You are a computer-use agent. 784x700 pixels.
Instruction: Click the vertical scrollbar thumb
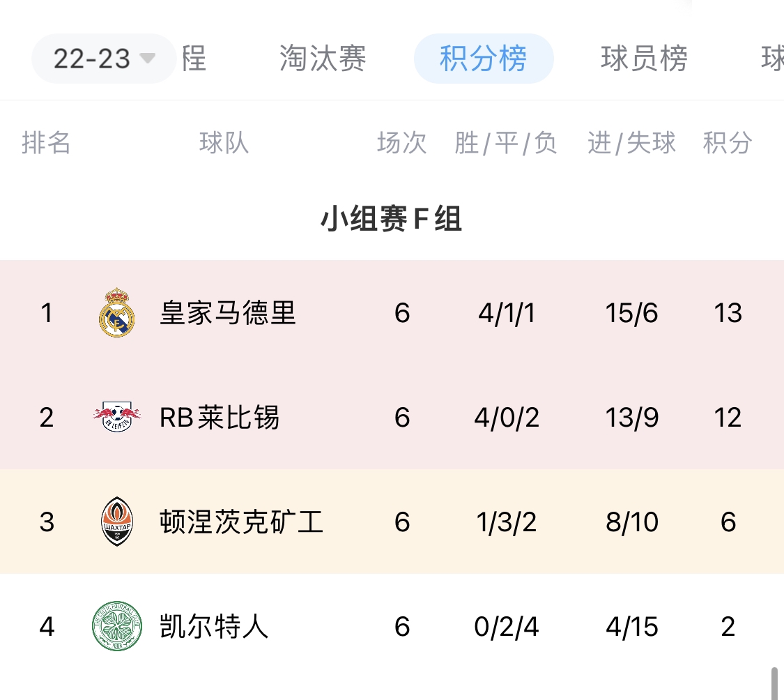point(774,682)
